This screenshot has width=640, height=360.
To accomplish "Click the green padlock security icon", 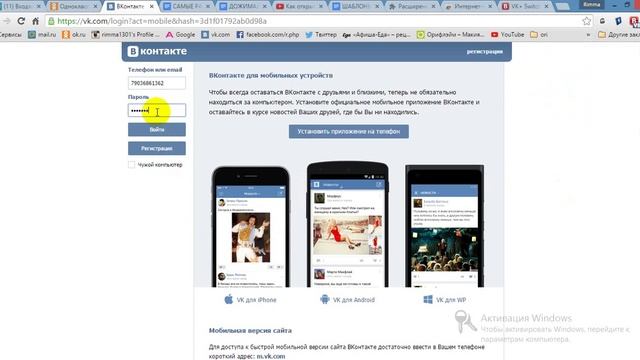I will point(51,21).
